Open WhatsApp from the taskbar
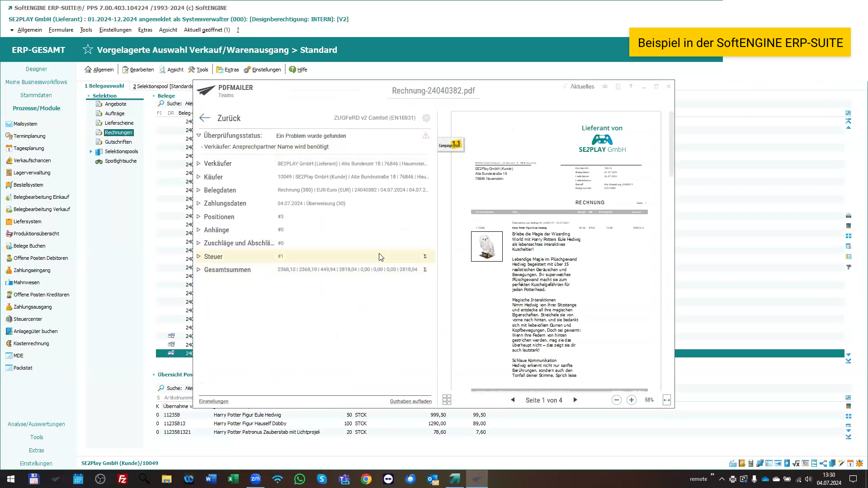Image resolution: width=868 pixels, height=488 pixels. pyautogui.click(x=300, y=479)
